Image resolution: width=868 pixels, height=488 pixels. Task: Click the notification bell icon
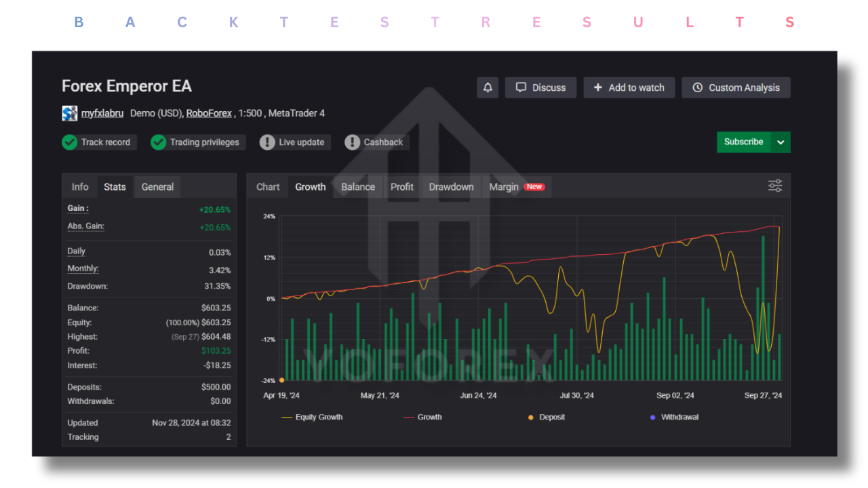coord(488,87)
